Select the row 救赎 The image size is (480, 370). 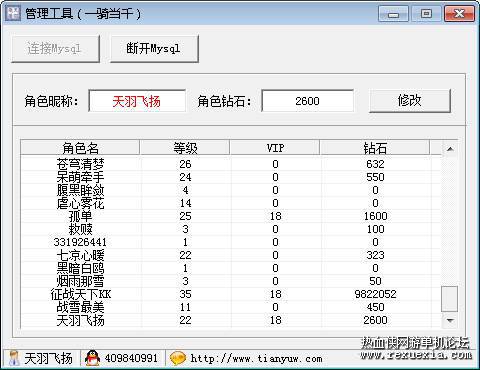coord(231,229)
